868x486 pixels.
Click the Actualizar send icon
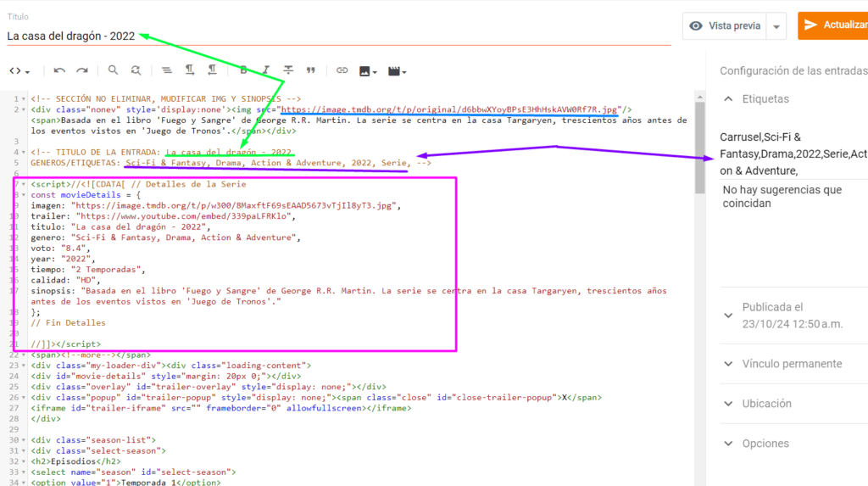pos(810,25)
